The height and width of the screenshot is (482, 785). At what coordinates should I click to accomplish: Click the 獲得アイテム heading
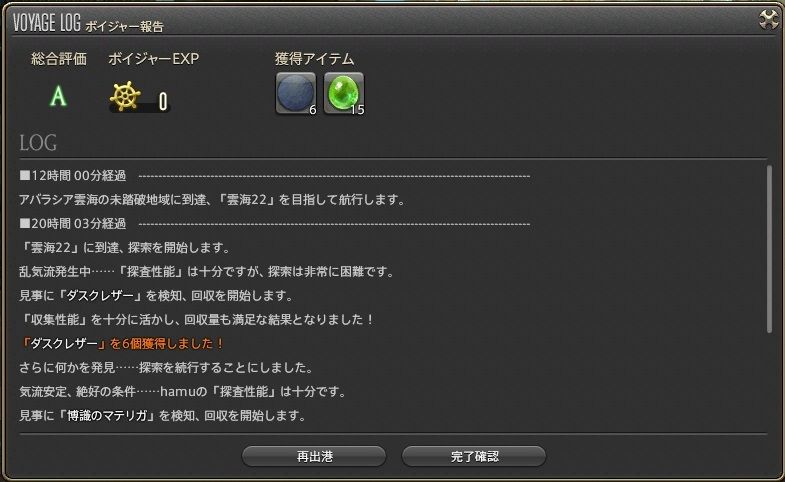coord(314,59)
